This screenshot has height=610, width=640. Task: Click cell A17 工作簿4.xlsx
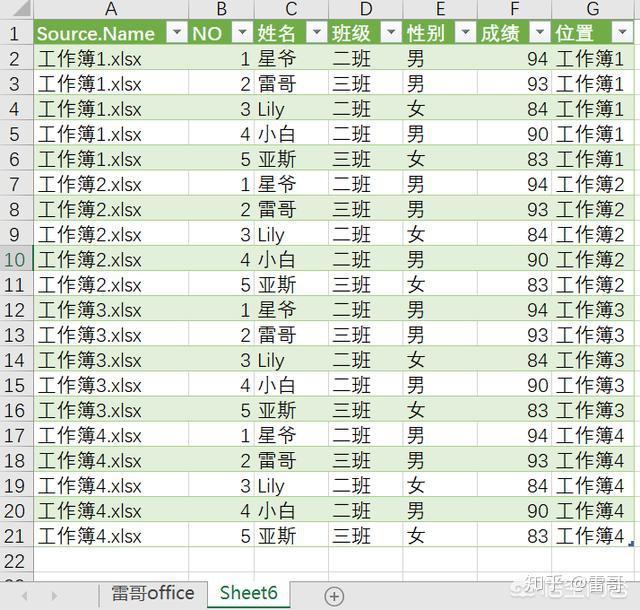point(111,436)
